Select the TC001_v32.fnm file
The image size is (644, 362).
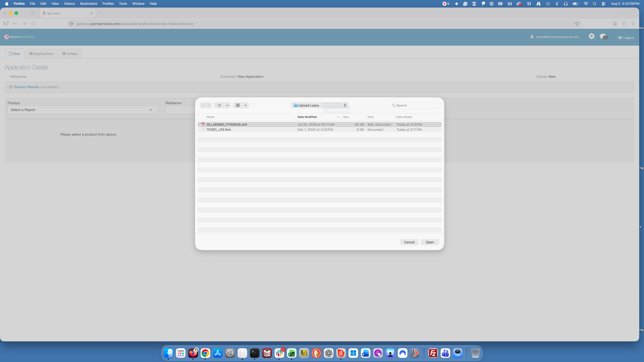click(x=319, y=130)
